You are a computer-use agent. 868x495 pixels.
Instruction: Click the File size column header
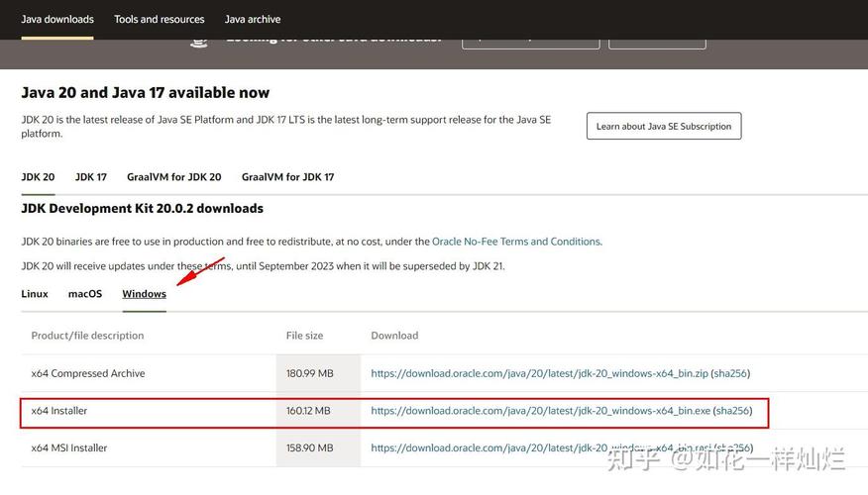click(304, 336)
